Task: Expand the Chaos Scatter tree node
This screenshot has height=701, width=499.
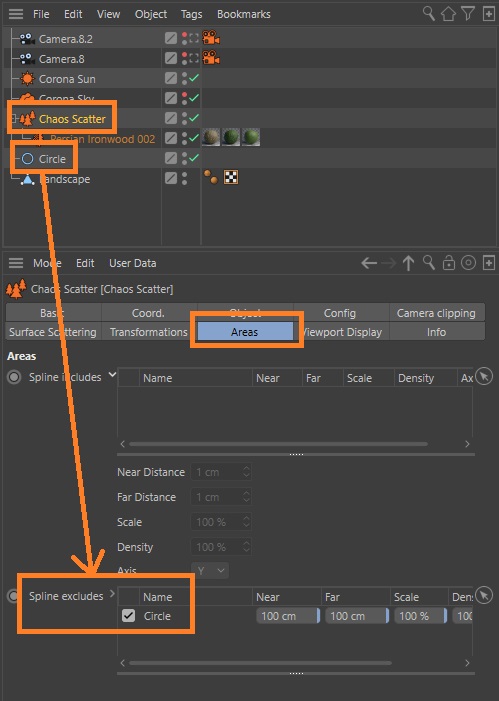Action: (x=14, y=118)
